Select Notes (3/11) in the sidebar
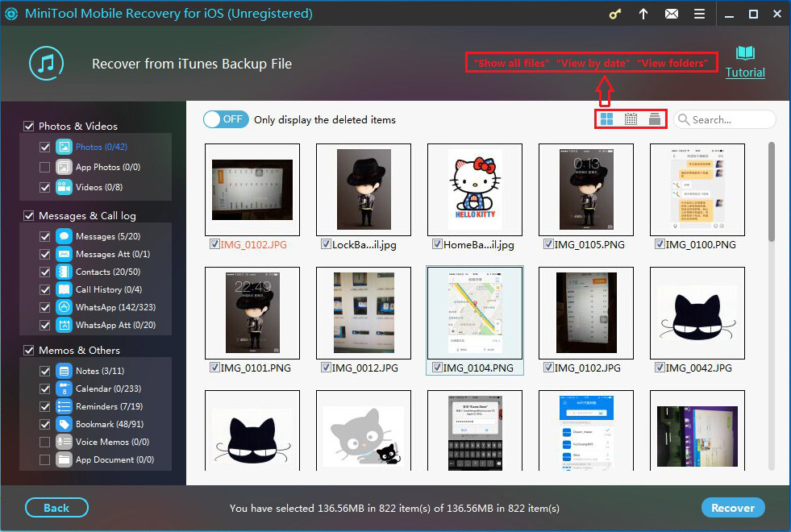 pyautogui.click(x=100, y=371)
